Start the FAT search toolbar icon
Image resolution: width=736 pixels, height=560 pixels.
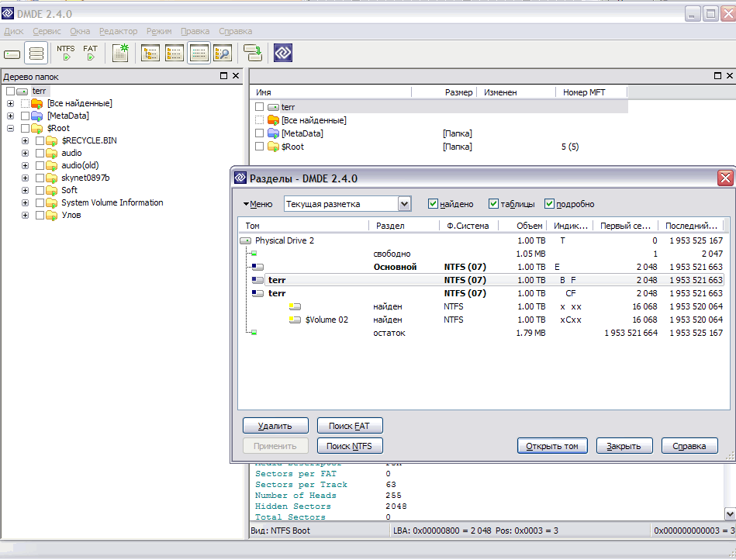pos(90,53)
